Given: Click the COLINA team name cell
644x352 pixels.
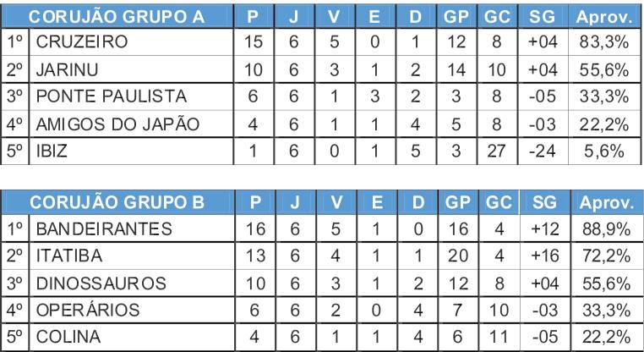Looking at the screenshot, I should tap(132, 338).
